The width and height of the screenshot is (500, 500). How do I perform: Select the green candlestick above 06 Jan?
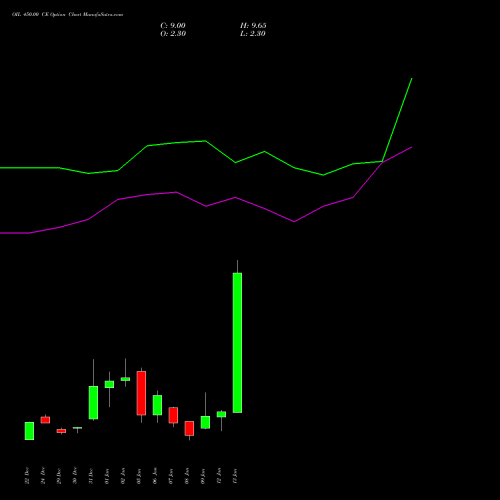[157, 405]
